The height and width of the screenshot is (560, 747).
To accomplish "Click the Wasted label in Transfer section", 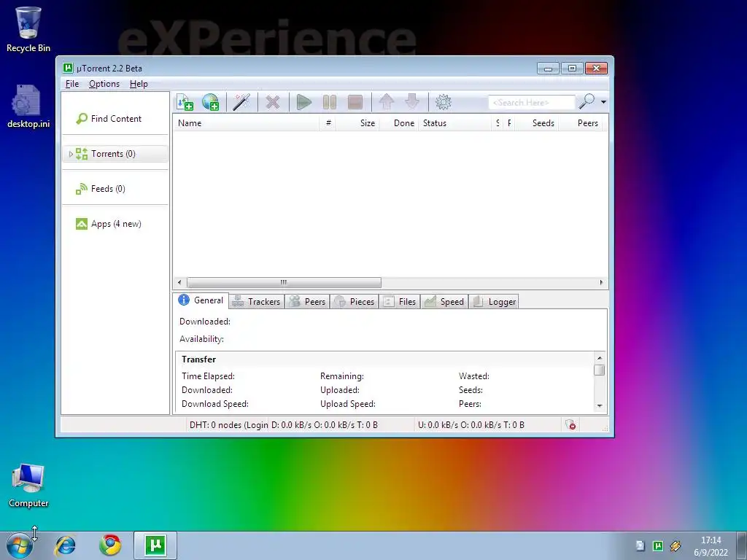I will pos(474,376).
